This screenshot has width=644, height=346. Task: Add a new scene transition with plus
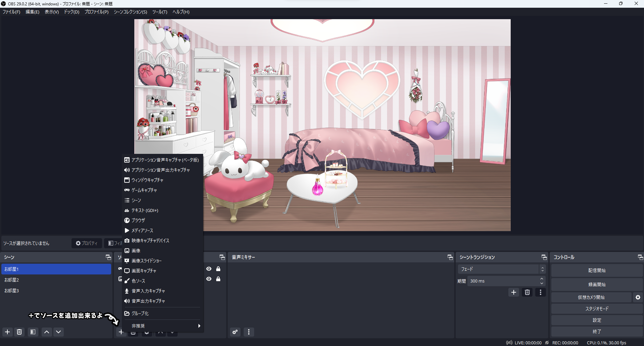513,292
